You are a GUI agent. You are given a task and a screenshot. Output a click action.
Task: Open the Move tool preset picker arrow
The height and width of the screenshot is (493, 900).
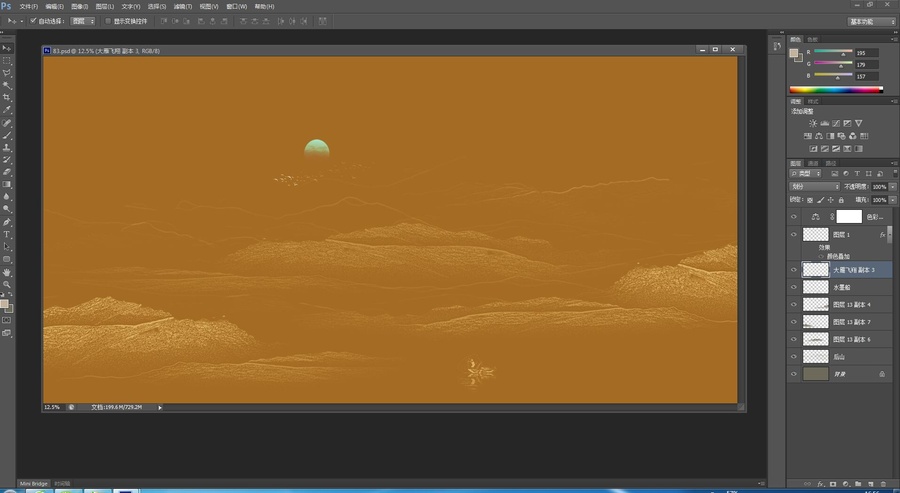pos(22,21)
